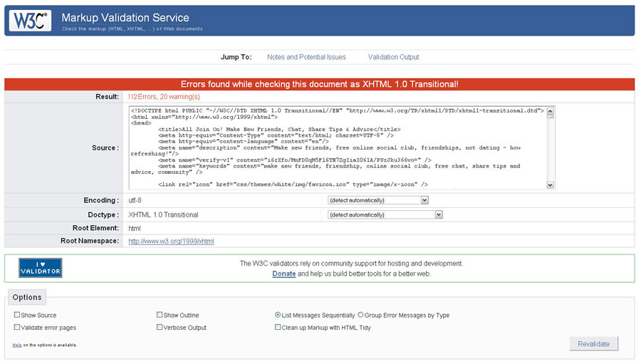Check the Show Outline option
Image resolution: width=641 pixels, height=364 pixels.
[x=160, y=315]
